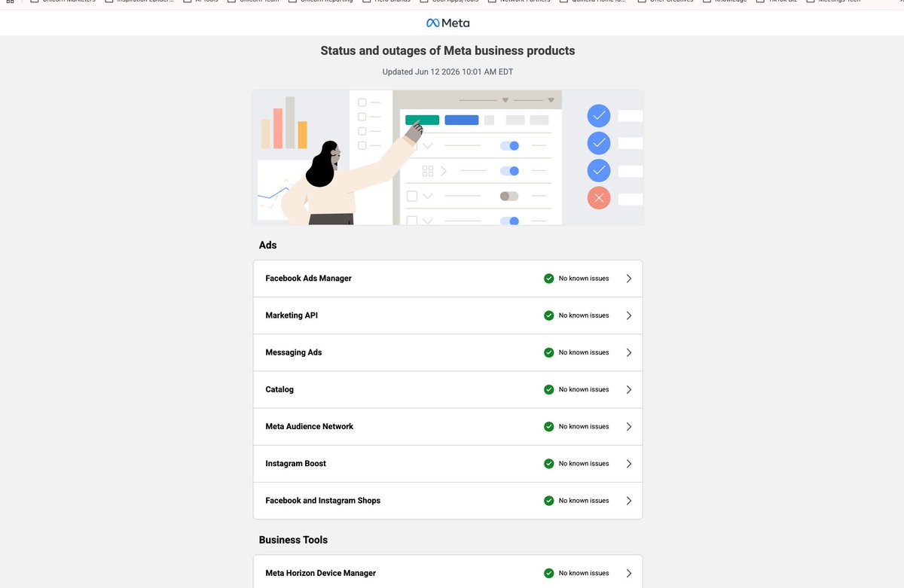Viewport: 904px width, 588px height.
Task: Click green check icon for Catalog
Action: 548,389
